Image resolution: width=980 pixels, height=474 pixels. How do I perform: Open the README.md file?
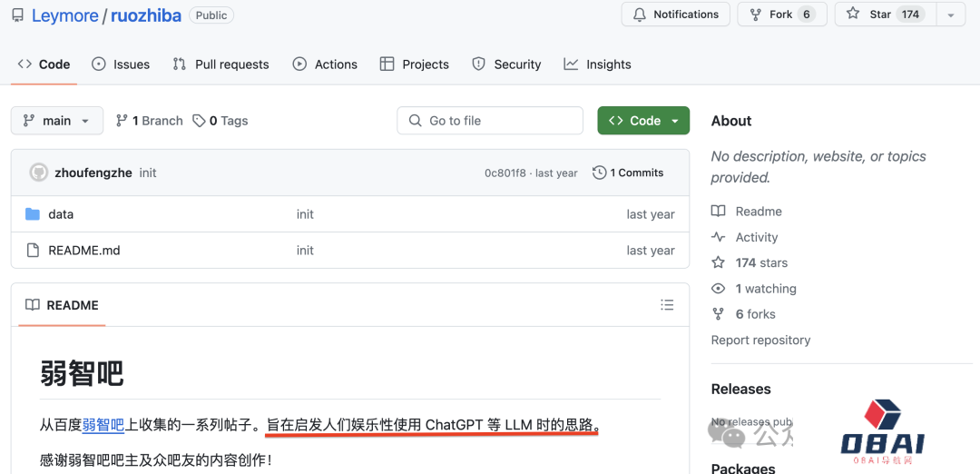pos(83,251)
